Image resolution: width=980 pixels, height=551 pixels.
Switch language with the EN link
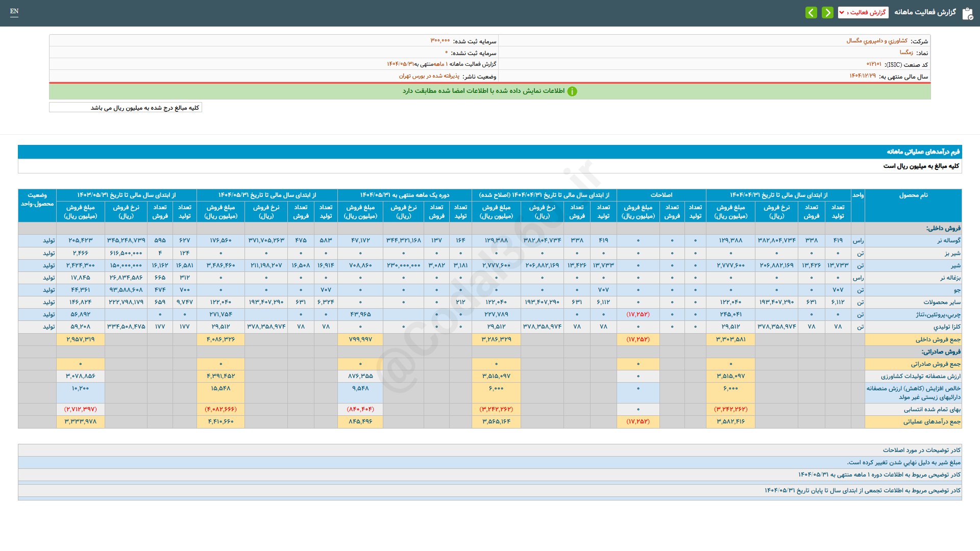pyautogui.click(x=14, y=11)
